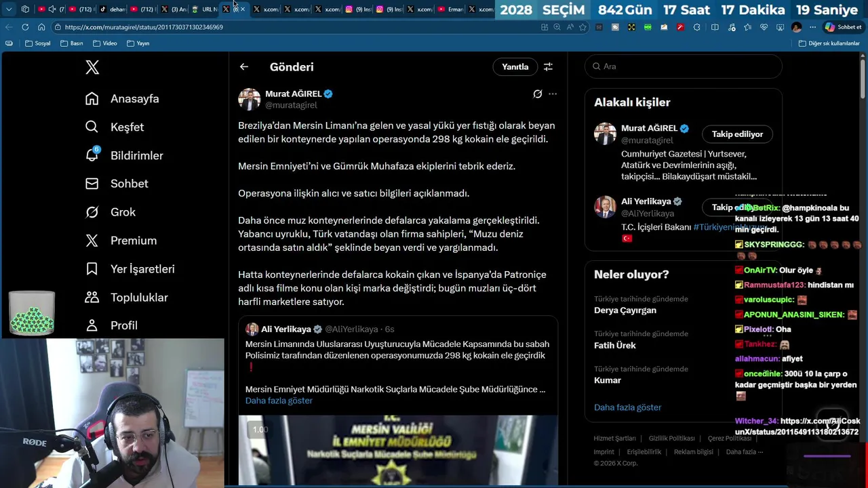Open Anasayfa home icon in sidebar
The image size is (868, 488).
[x=92, y=99]
